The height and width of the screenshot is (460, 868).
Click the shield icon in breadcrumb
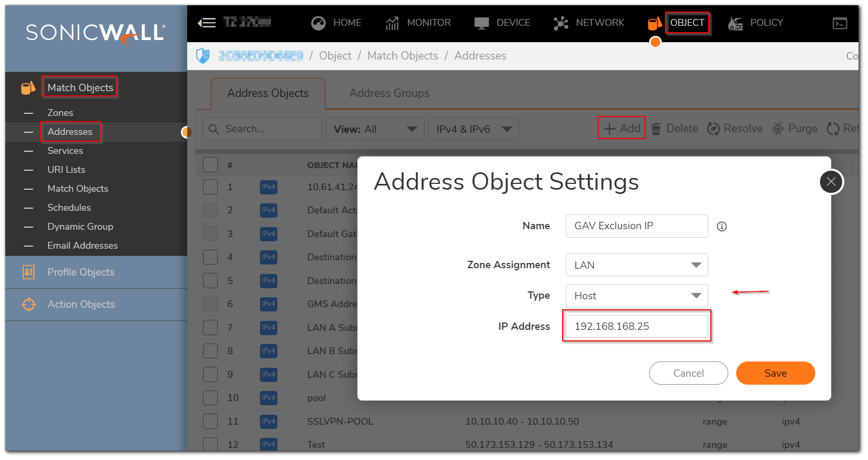203,56
